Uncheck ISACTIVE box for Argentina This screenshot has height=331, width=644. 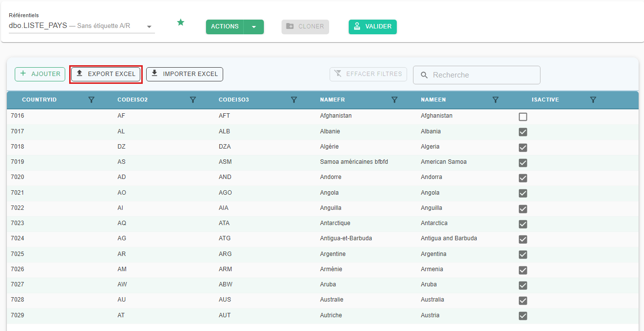(523, 255)
